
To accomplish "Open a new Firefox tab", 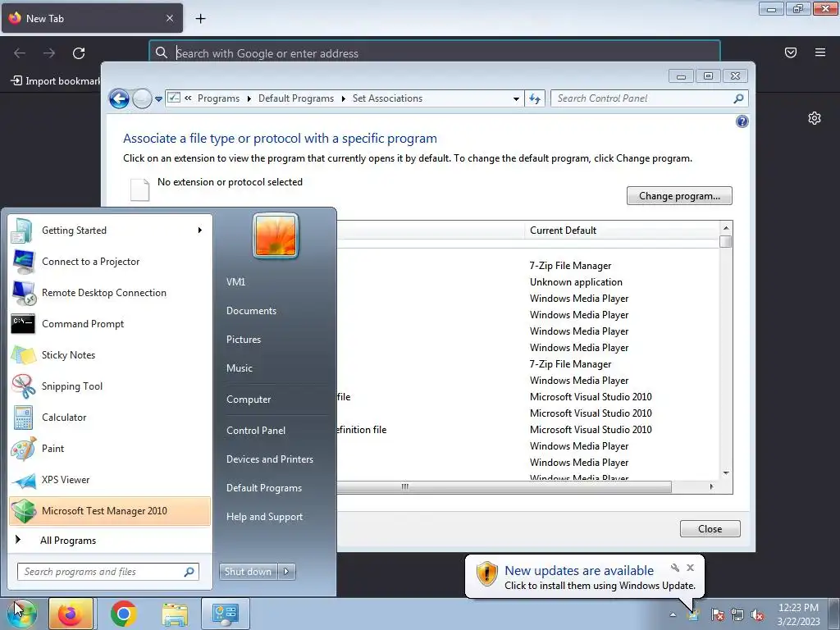I will click(x=200, y=19).
